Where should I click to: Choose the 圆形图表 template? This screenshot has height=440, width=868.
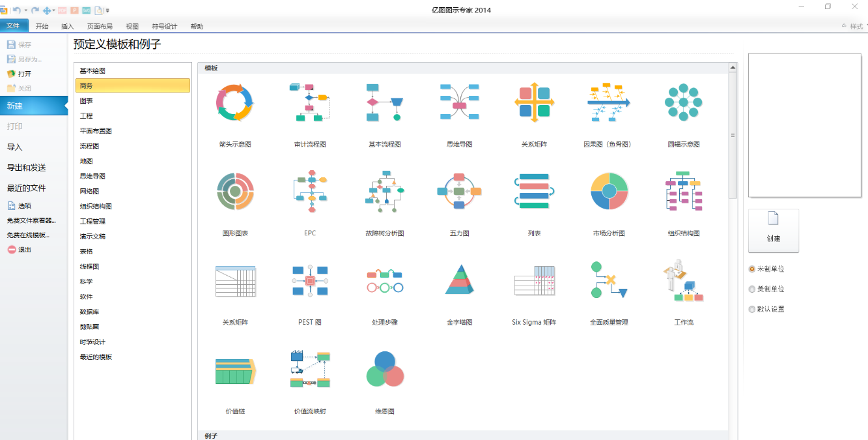235,191
